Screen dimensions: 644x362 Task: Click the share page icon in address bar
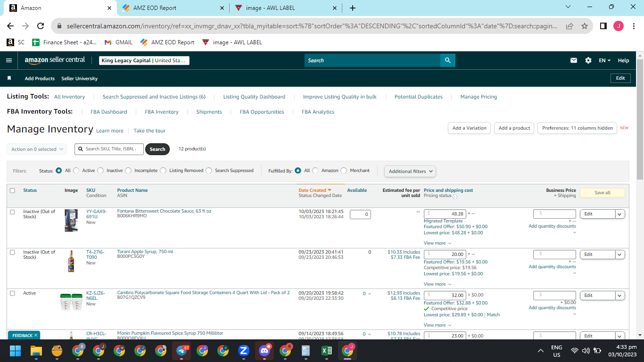coord(570,26)
